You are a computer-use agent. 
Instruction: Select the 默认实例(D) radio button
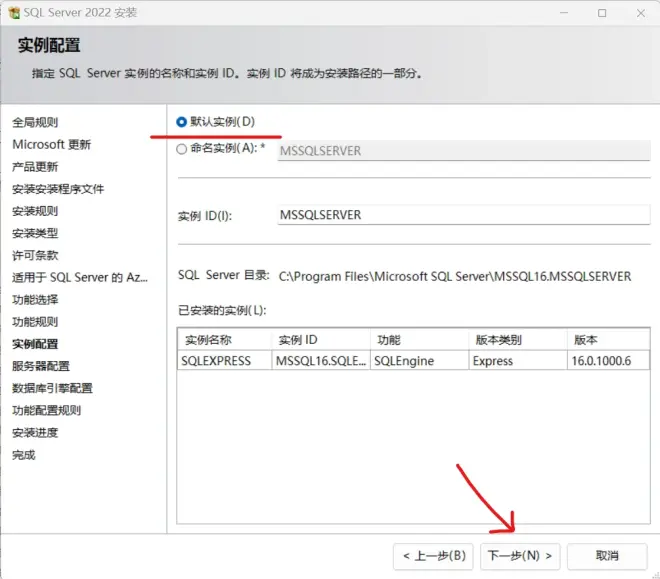click(x=181, y=122)
